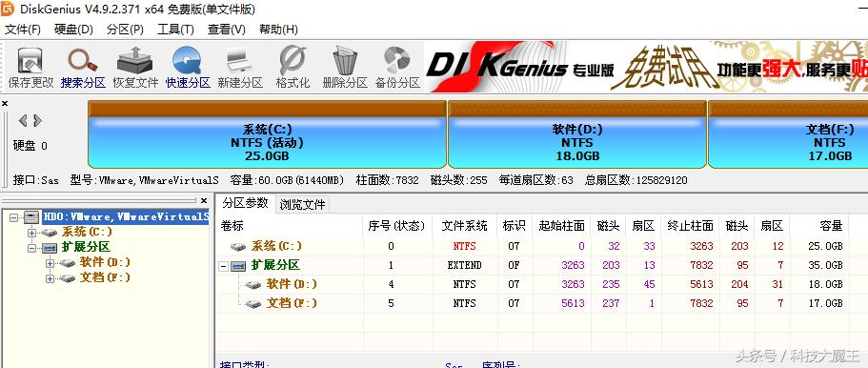Screen dimensions: 868x368
Task: Open the 分区(P) menu
Action: coord(125,30)
